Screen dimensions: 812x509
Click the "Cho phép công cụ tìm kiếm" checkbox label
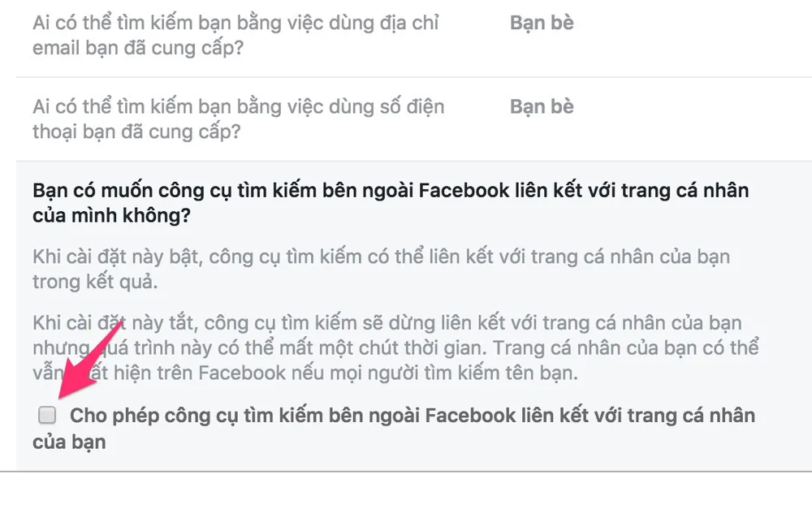(x=412, y=416)
